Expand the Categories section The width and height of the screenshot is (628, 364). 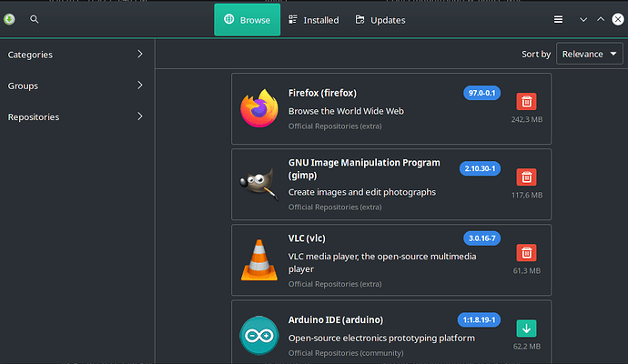[x=77, y=55]
